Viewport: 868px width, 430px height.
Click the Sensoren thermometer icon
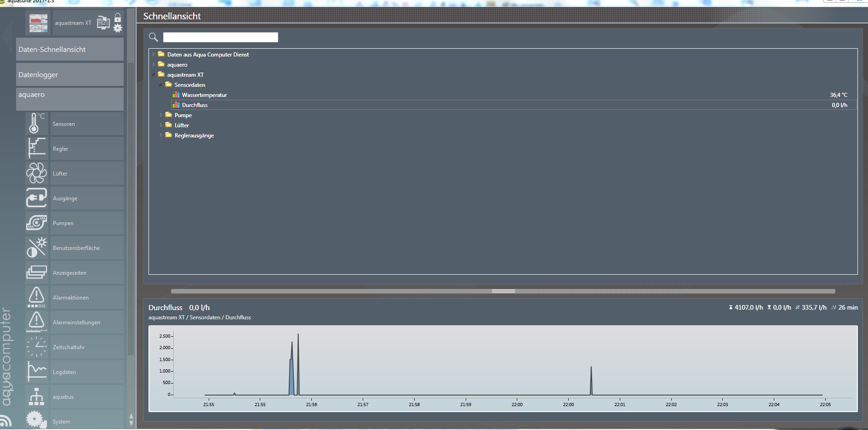coord(36,124)
